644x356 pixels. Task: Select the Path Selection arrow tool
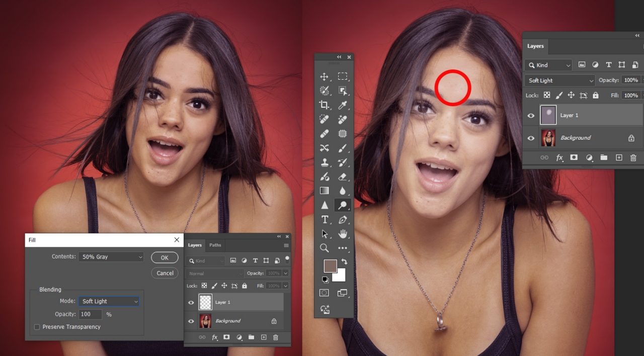pos(325,234)
